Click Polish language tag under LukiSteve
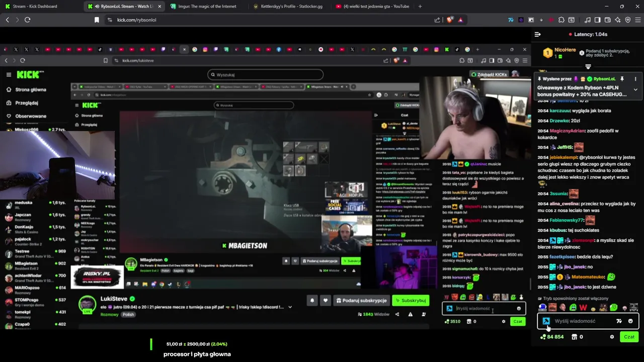644x362 pixels. (x=128, y=314)
